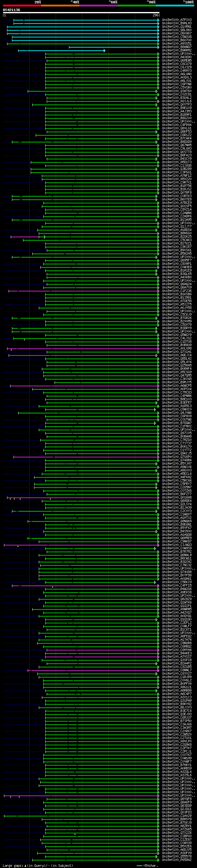Select the UniRef100_B7CAK4 label
This screenshot has height=868, width=197.
(176, 139)
